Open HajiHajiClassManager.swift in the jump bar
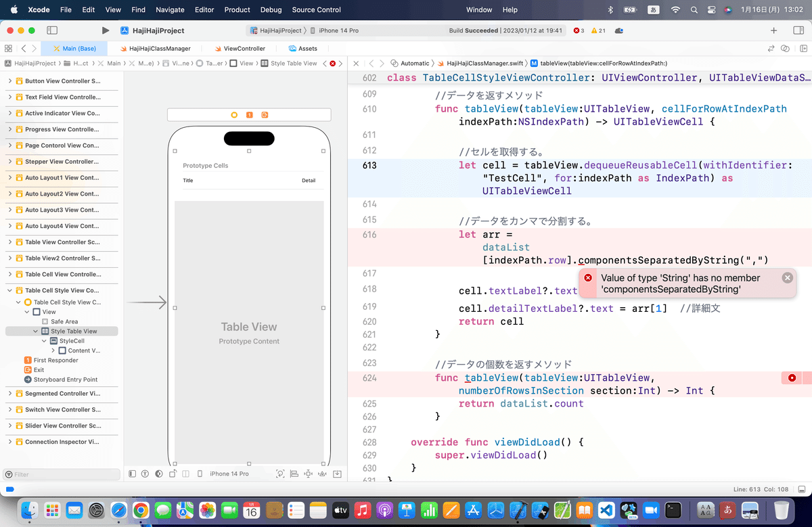 pyautogui.click(x=480, y=63)
